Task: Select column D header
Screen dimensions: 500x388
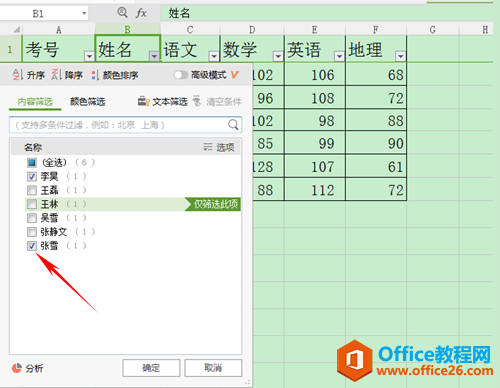Action: [x=252, y=30]
